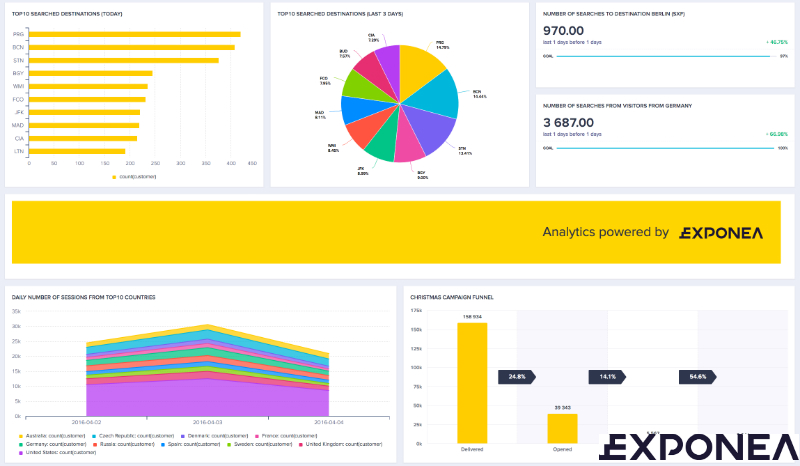The image size is (800, 466).
Task: Click the 3 687.00 Germany searches value
Action: point(569,123)
